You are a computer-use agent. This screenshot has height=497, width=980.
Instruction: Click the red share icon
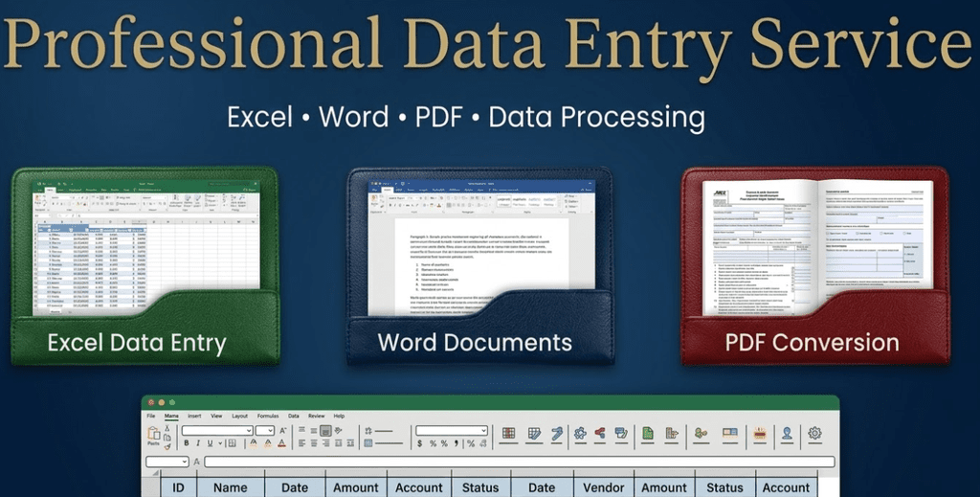(x=600, y=434)
